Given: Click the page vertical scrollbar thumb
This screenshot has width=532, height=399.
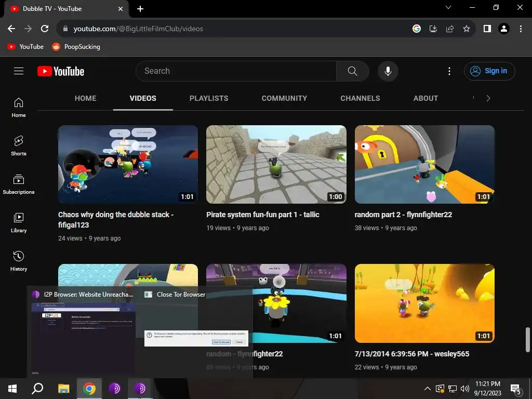Looking at the screenshot, I should pyautogui.click(x=528, y=340).
